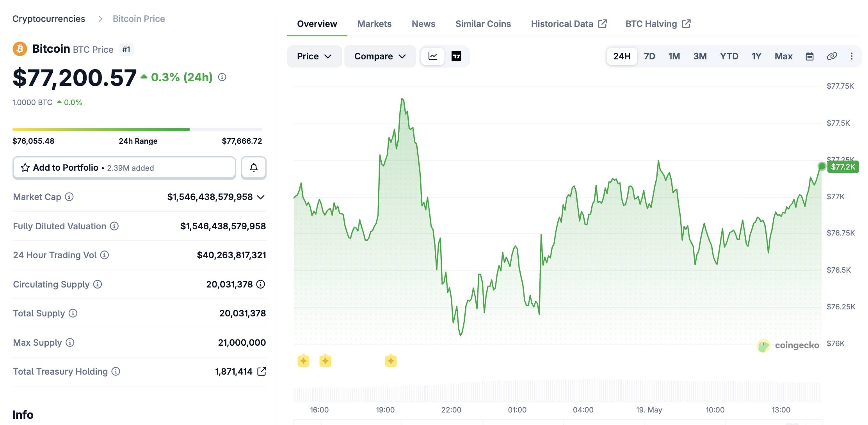
Task: Click the first yellow news marker under chart
Action: point(304,361)
